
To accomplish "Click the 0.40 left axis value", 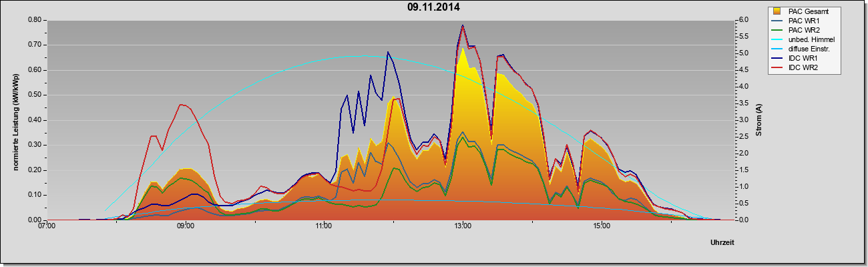I will [35, 120].
